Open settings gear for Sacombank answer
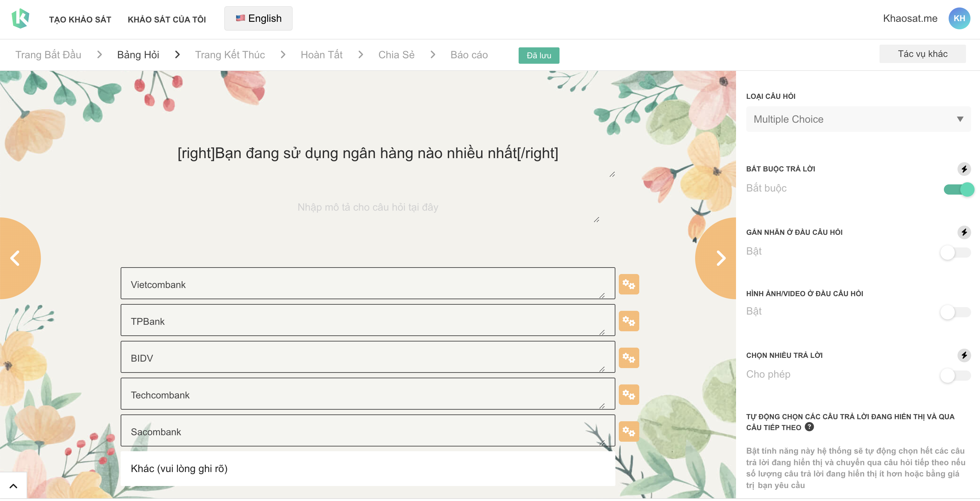Image resolution: width=980 pixels, height=501 pixels. (628, 431)
